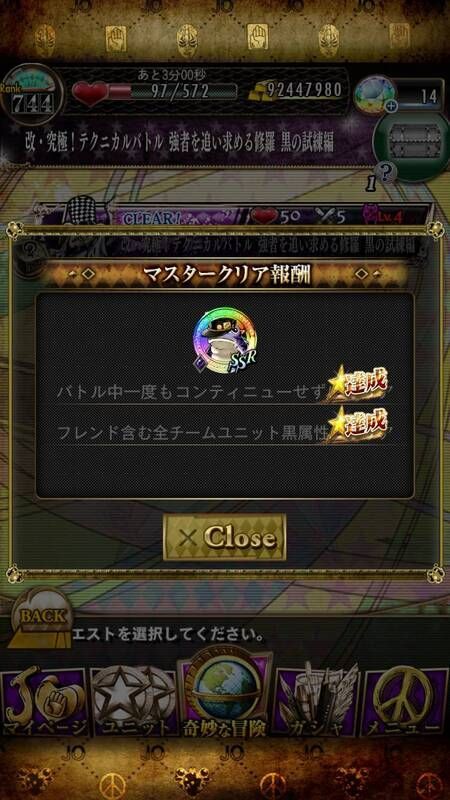Open the ガシャ gacha icon
The width and height of the screenshot is (450, 800).
click(x=316, y=703)
